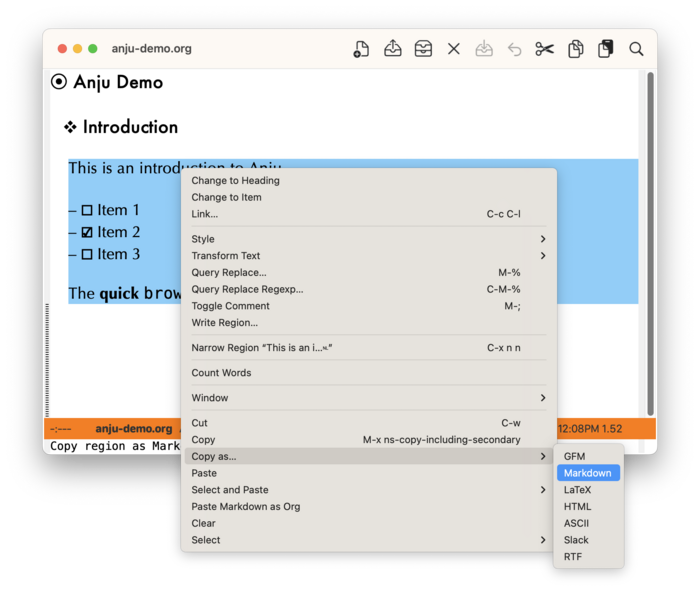The height and width of the screenshot is (589, 700).
Task: Click the bold word quick
Action: click(119, 294)
